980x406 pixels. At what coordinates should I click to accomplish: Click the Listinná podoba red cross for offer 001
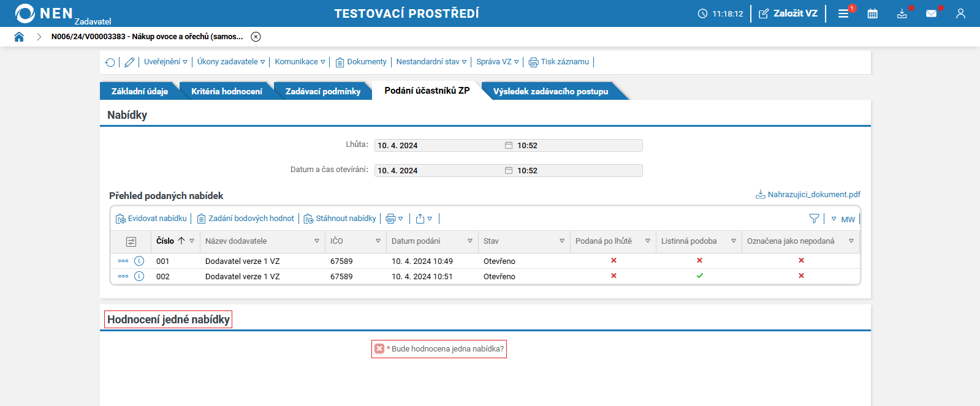(x=699, y=260)
